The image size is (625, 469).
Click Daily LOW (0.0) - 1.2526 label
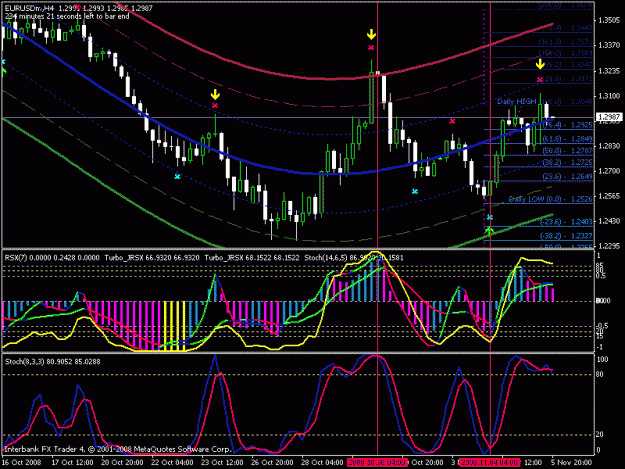[550, 199]
